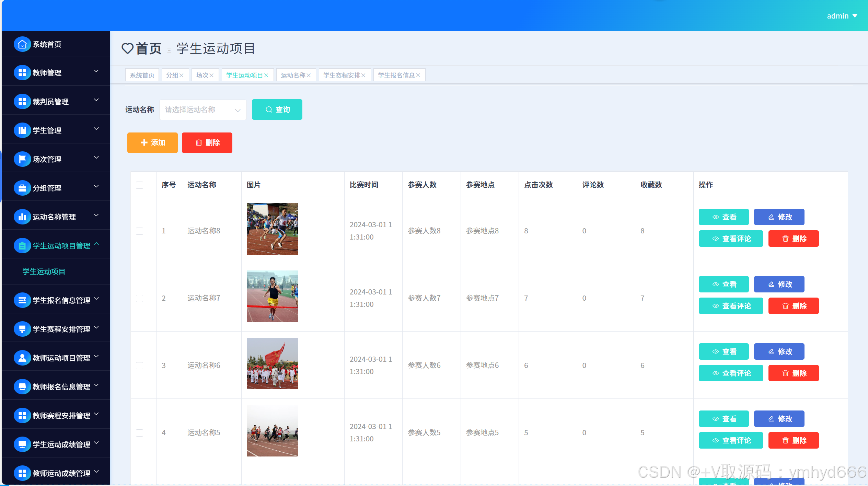Toggle the select-all checkbox in the table header
Viewport: 868px width, 486px height.
click(x=140, y=185)
